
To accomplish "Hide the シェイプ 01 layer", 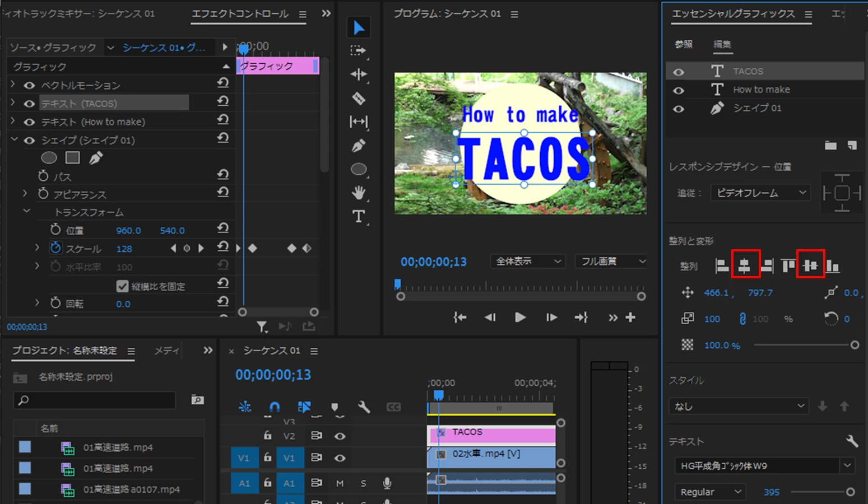I will pos(678,109).
